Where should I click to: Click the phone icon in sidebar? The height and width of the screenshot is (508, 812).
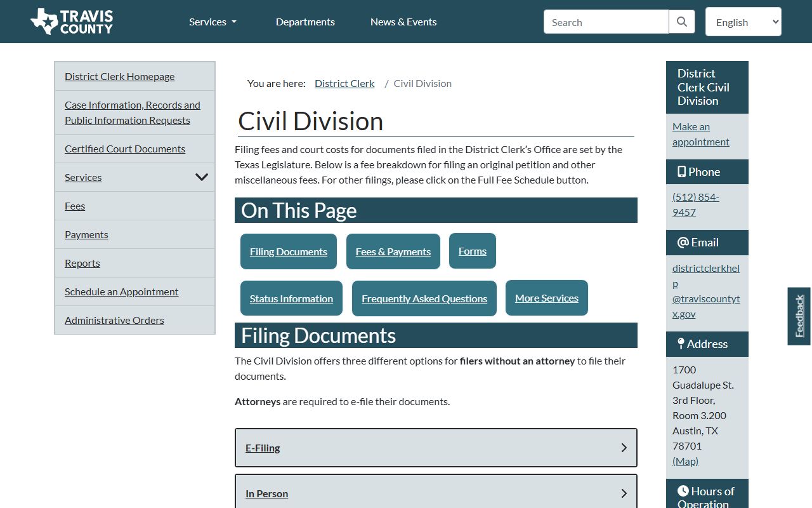681,172
